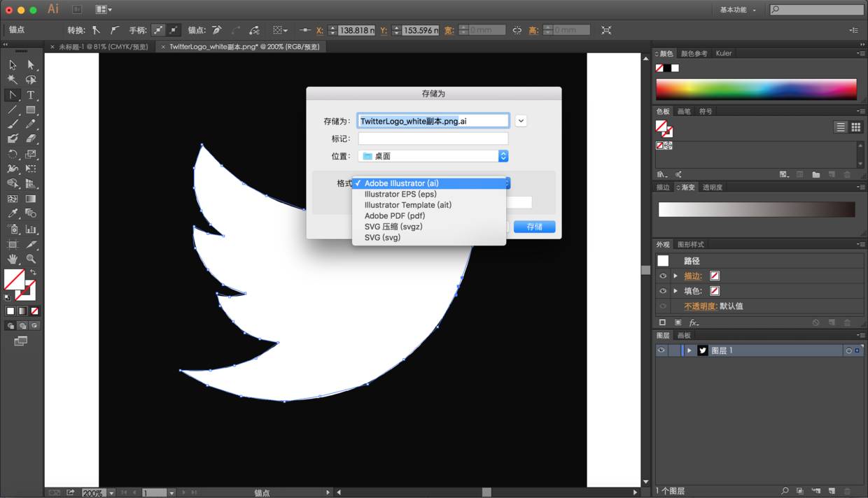Toggle visibility eye of 图层 1
868x498 pixels.
coord(661,350)
